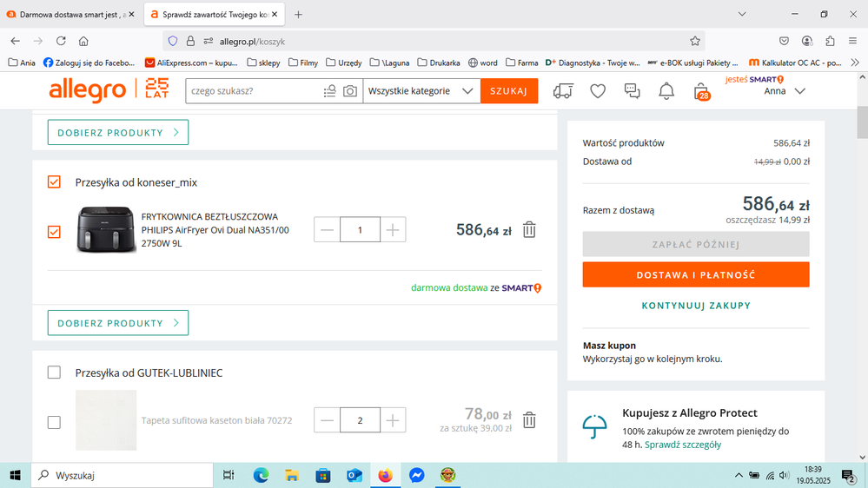Image resolution: width=868 pixels, height=488 pixels.
Task: Open the favorites heart icon
Action: point(598,90)
